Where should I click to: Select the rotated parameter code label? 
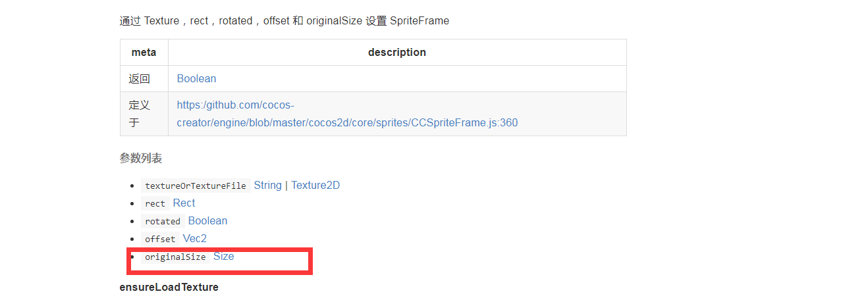[163, 222]
